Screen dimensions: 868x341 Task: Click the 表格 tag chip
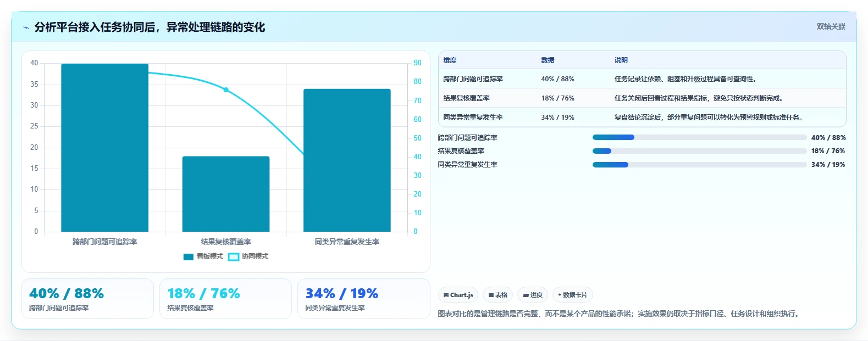tap(497, 295)
